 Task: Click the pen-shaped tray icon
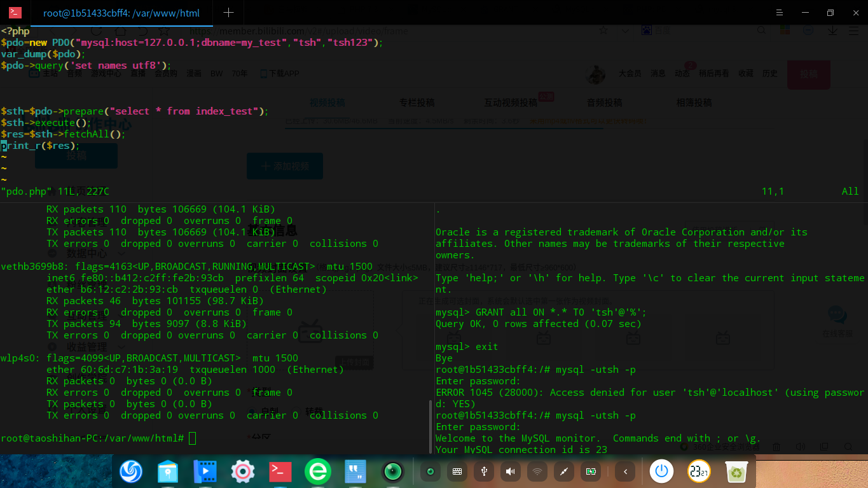[x=563, y=471]
